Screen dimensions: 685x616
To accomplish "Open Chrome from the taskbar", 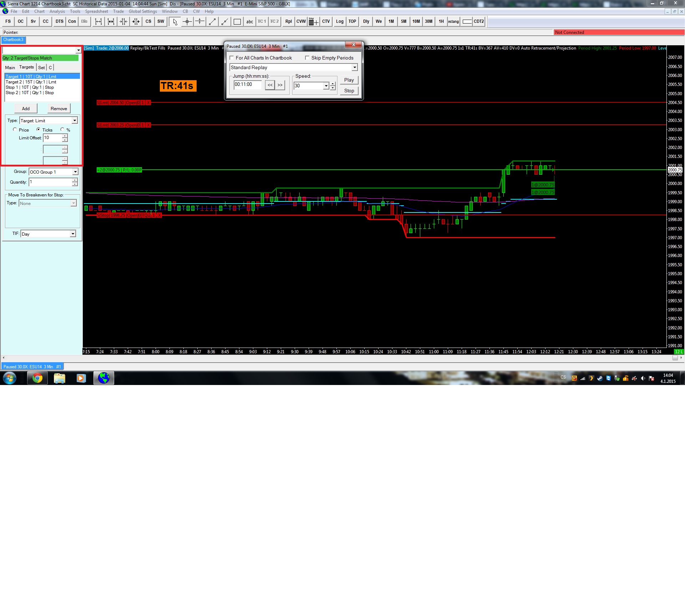I will [37, 378].
